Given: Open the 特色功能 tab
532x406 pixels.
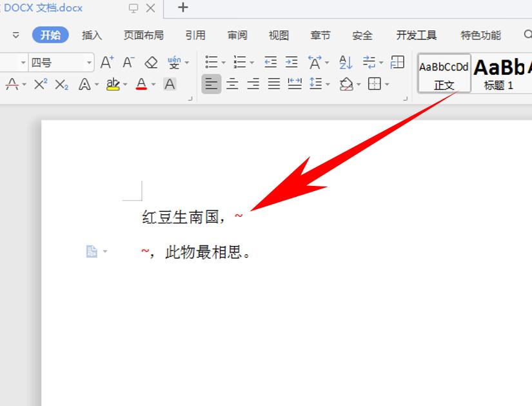Looking at the screenshot, I should click(x=481, y=35).
